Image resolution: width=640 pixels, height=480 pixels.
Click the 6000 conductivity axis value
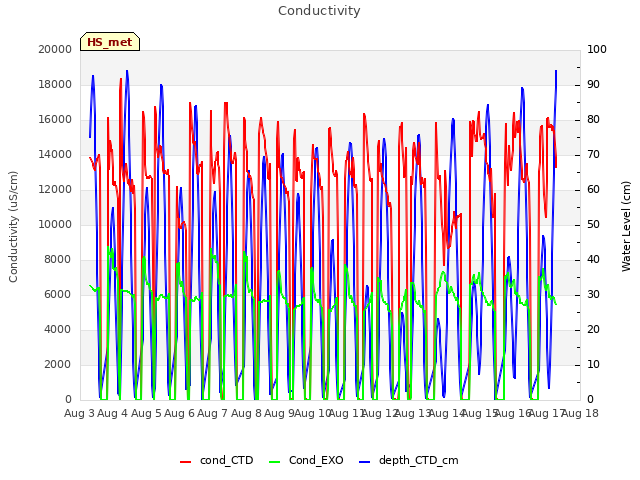pyautogui.click(x=58, y=294)
